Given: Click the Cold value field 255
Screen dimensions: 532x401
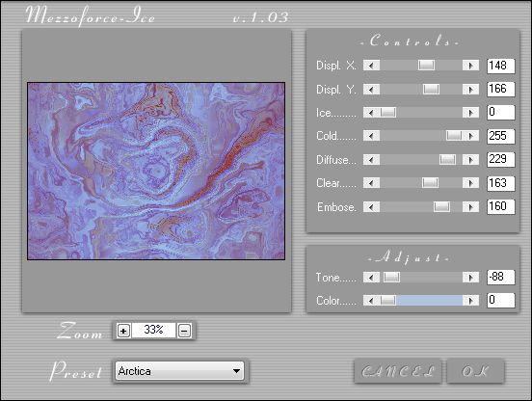Looking at the screenshot, I should [x=501, y=136].
